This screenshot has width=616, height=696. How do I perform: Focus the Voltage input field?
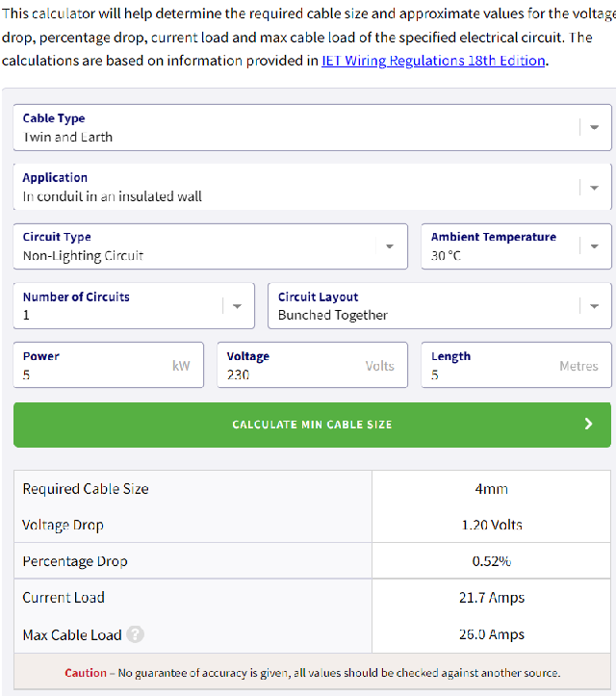click(x=289, y=374)
